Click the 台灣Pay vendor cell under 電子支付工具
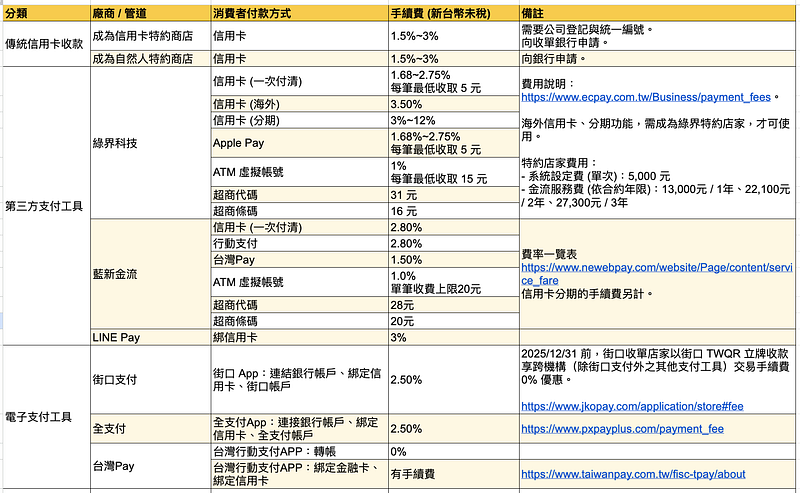Image resolution: width=800 pixels, height=493 pixels. pos(151,466)
